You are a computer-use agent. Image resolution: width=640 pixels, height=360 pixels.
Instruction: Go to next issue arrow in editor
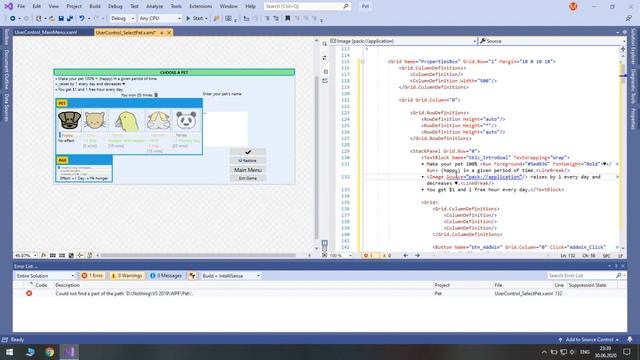tap(417, 256)
